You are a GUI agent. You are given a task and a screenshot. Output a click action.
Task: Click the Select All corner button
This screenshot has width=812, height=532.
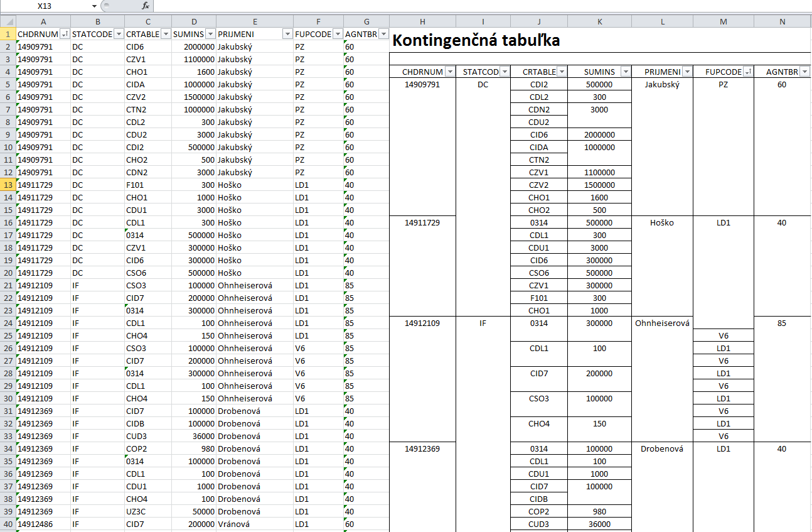[x=8, y=21]
